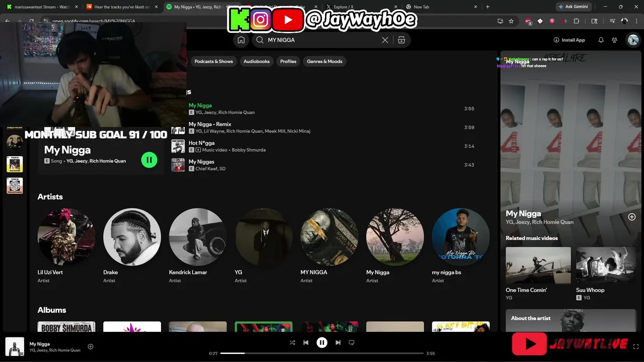This screenshot has height=362, width=644.
Task: Click the now-playing cover art in bottom bar
Action: [x=15, y=347]
